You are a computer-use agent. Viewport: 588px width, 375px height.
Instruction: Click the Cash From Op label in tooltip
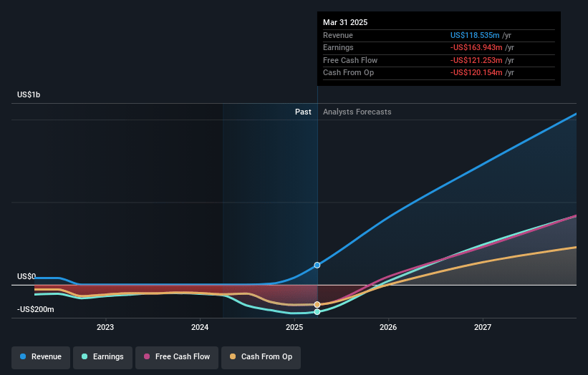pyautogui.click(x=348, y=73)
